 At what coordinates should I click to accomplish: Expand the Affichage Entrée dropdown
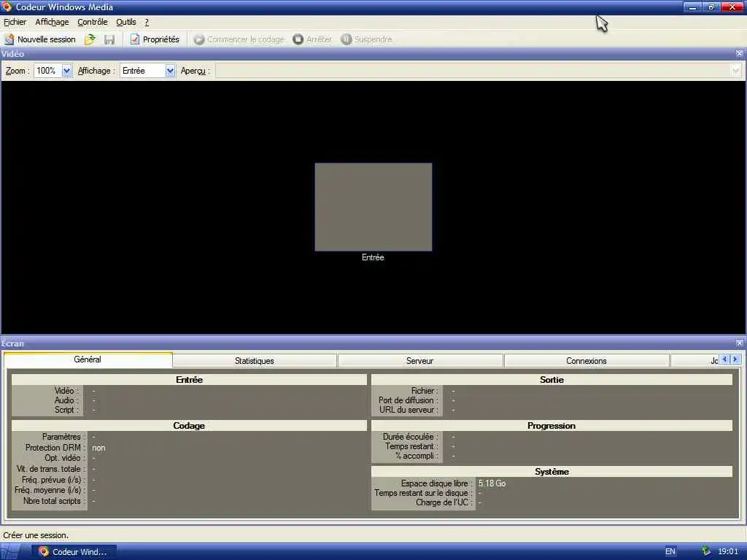coord(170,71)
